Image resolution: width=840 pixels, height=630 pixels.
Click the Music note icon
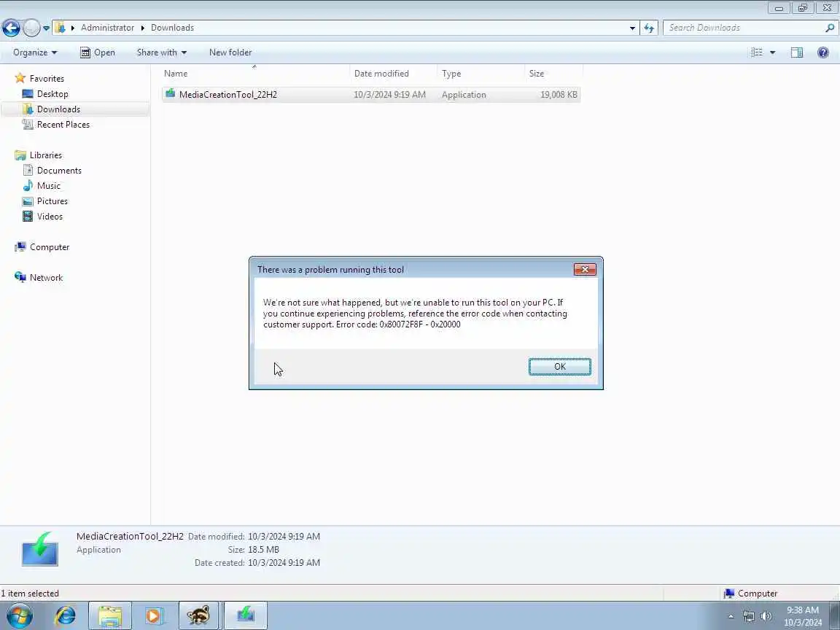(x=28, y=185)
